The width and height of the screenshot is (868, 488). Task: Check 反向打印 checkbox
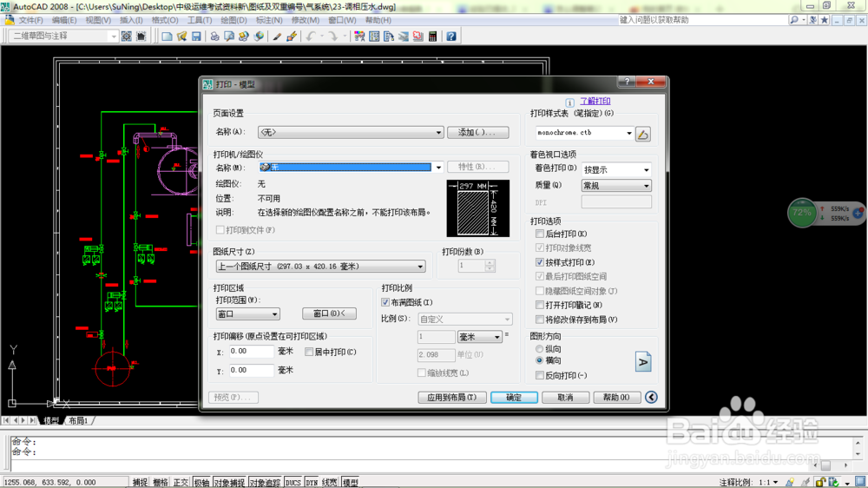point(540,375)
